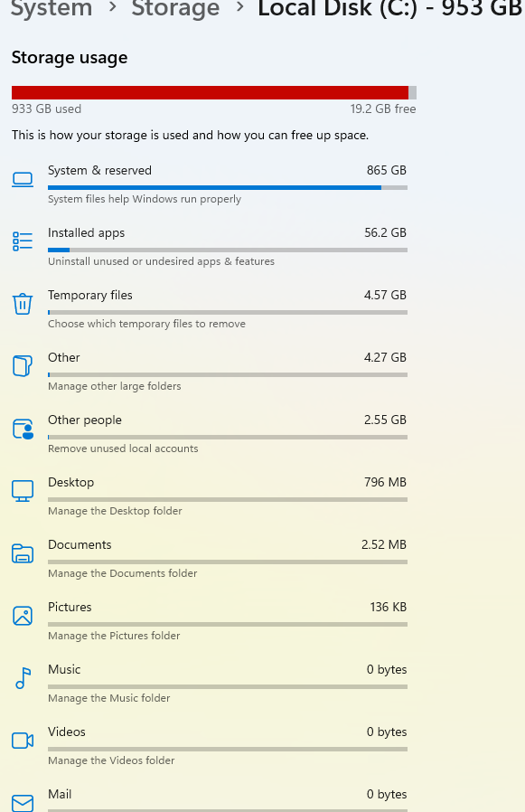Click the Documents folder icon
525x812 pixels.
23,553
